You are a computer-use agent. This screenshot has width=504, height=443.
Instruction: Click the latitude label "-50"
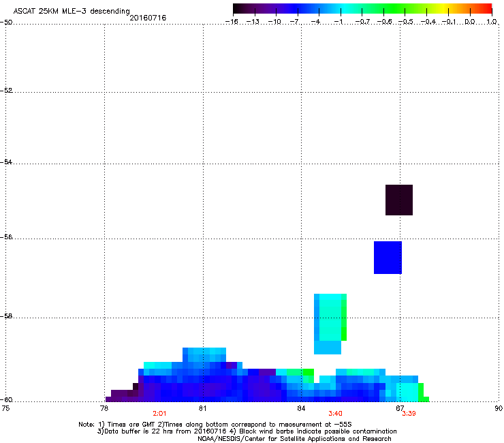tap(6, 22)
